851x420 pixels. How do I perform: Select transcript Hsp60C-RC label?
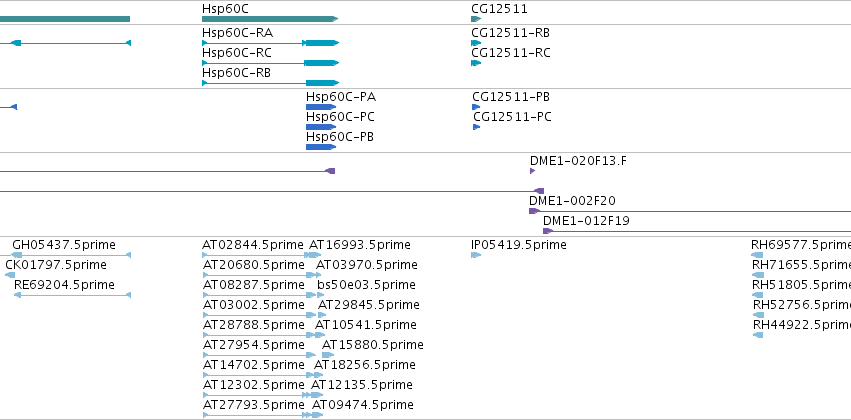pyautogui.click(x=237, y=53)
